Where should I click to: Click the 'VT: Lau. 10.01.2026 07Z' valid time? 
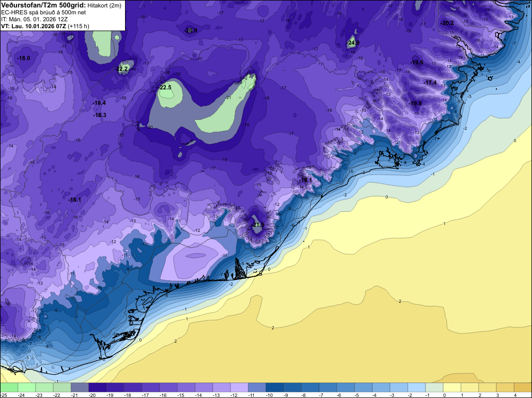tap(34, 26)
